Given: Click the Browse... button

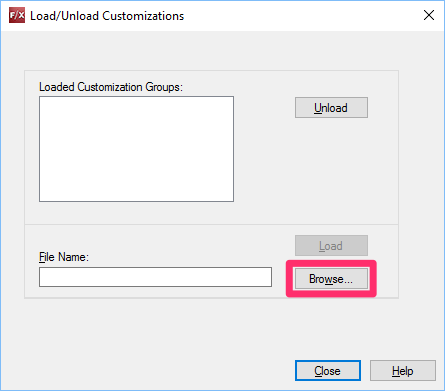Looking at the screenshot, I should (x=331, y=279).
